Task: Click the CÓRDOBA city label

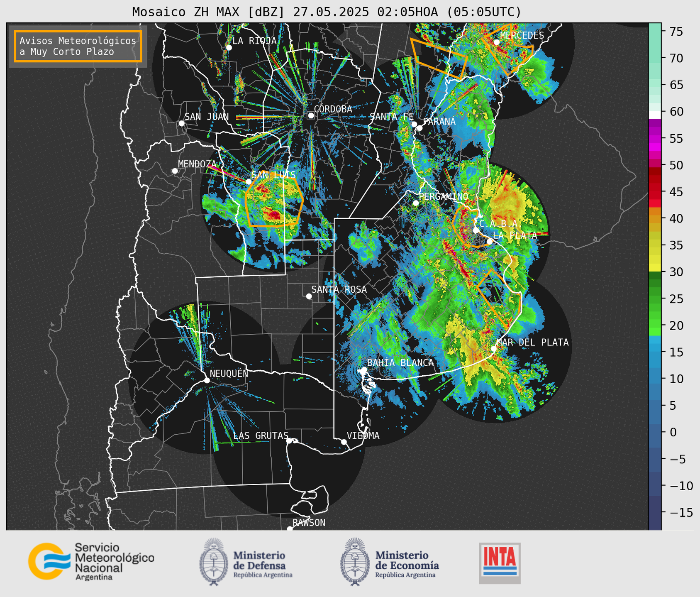Action: click(x=333, y=109)
